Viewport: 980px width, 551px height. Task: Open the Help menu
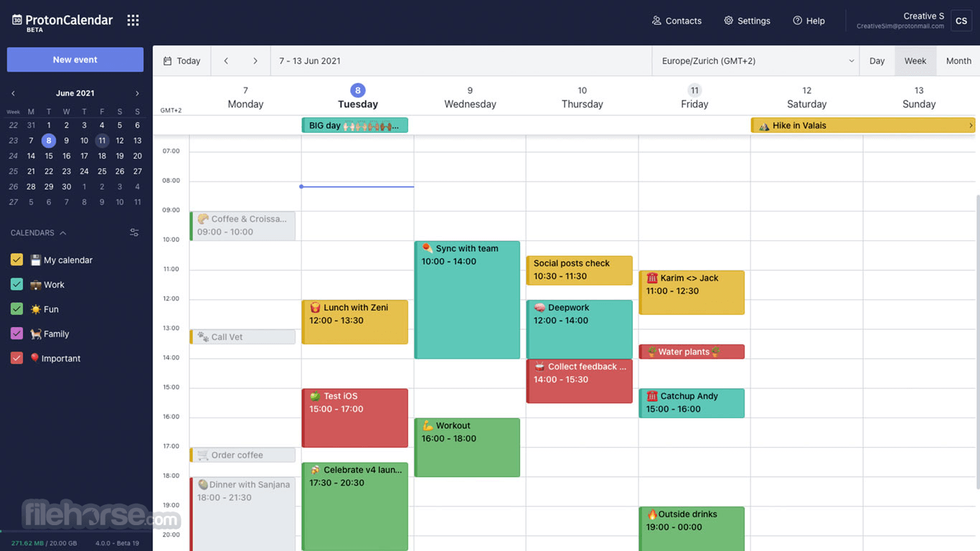(x=809, y=21)
